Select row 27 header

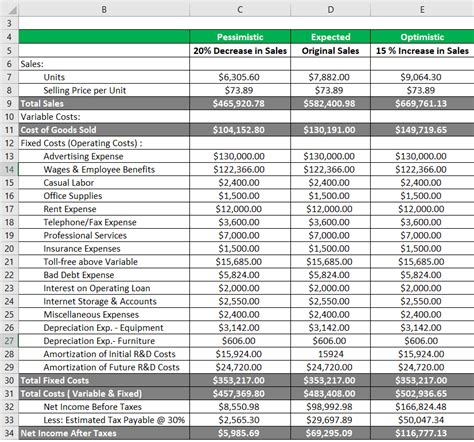pos(9,341)
